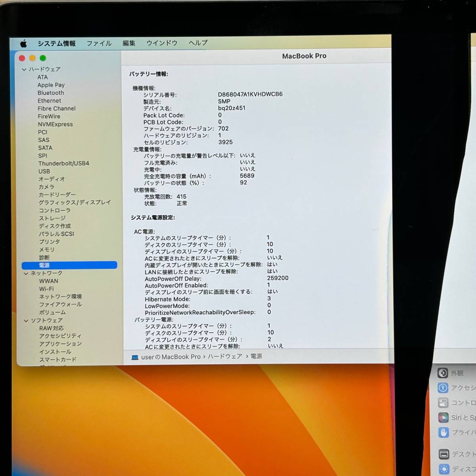Select ボリューム in the sidebar

click(52, 313)
